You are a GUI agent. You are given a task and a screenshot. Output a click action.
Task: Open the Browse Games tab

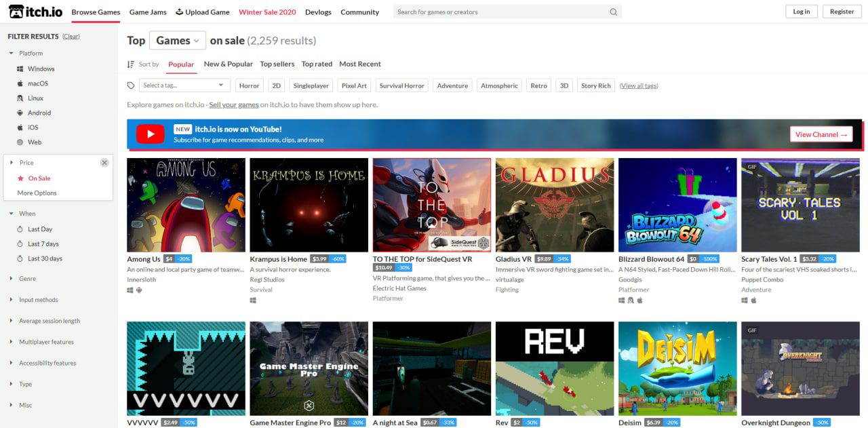pos(96,12)
